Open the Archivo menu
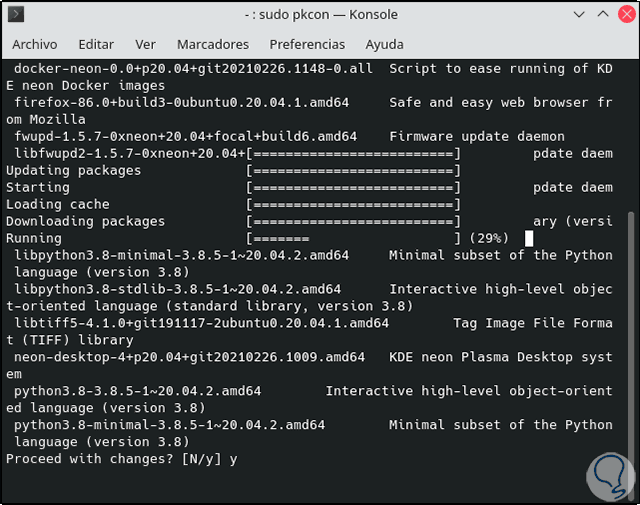 point(34,45)
